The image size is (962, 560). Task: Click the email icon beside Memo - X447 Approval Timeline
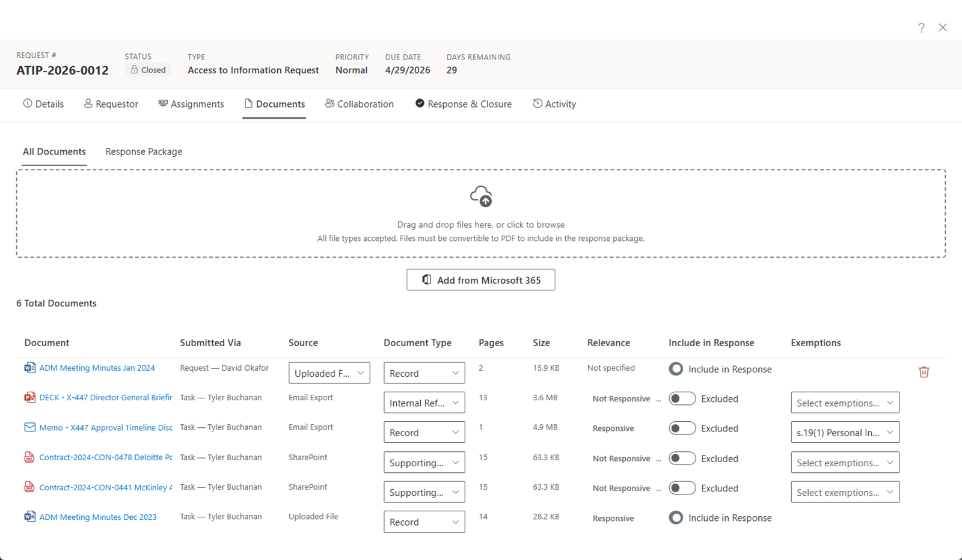point(29,427)
